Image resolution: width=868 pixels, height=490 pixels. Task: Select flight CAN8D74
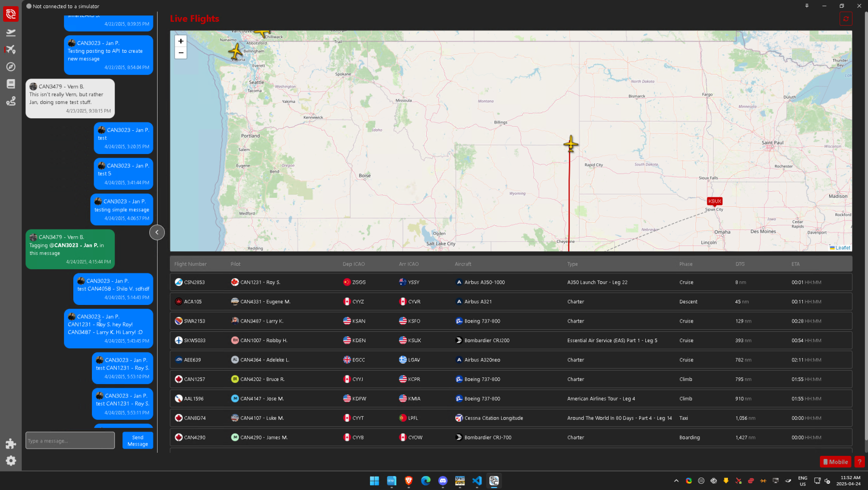click(x=511, y=418)
